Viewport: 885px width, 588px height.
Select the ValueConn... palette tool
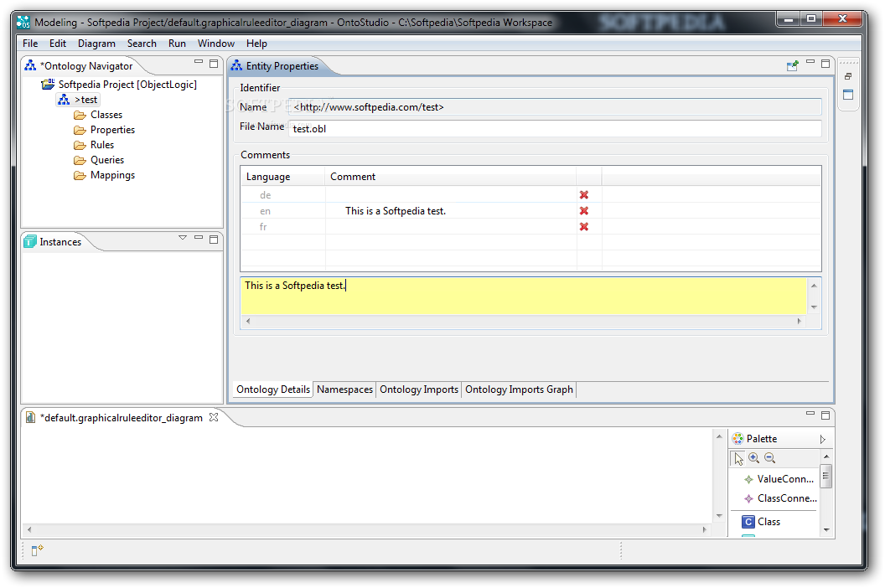pos(779,479)
